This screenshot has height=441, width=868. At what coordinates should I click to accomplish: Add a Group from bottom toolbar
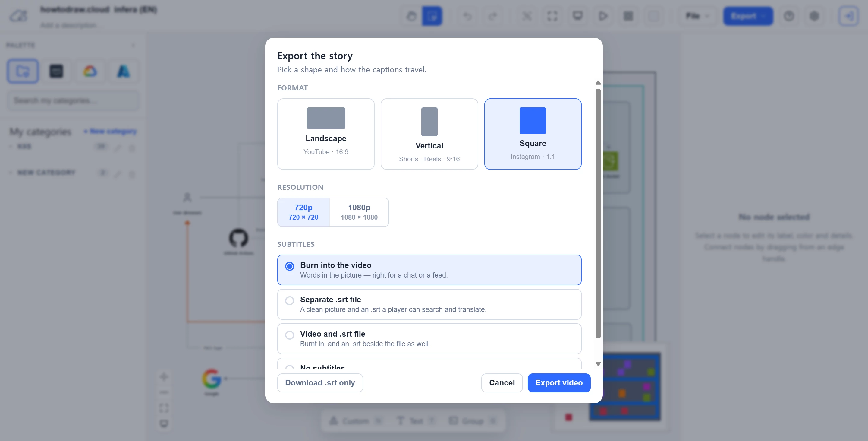point(473,421)
